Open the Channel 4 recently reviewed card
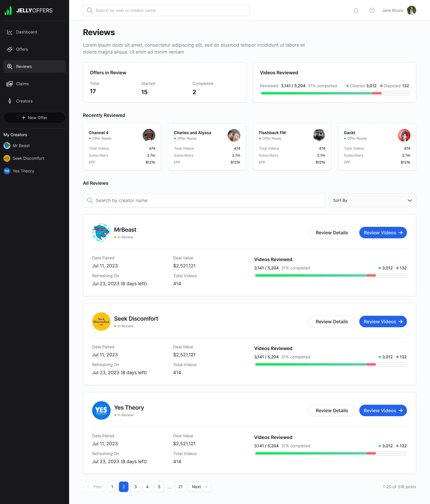The height and width of the screenshot is (504, 430). (x=122, y=147)
